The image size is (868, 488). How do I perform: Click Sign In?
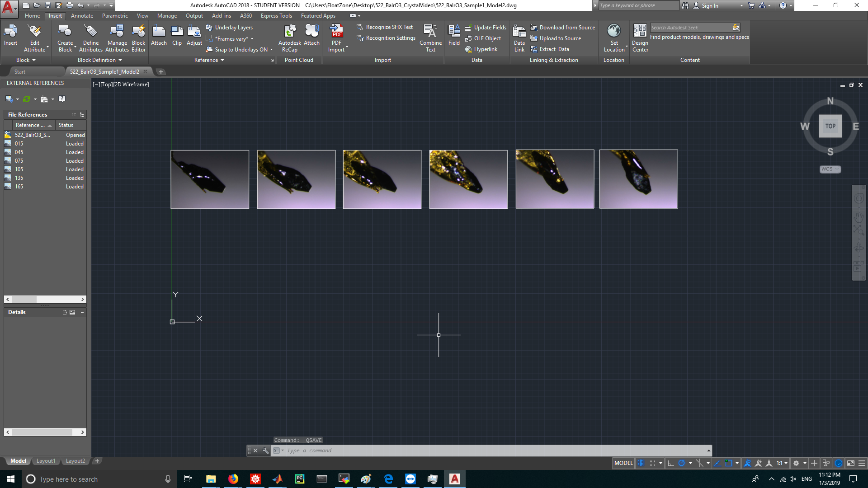click(x=706, y=6)
